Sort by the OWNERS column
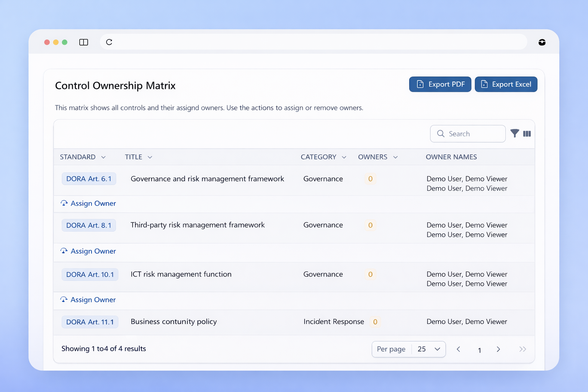 [377, 157]
